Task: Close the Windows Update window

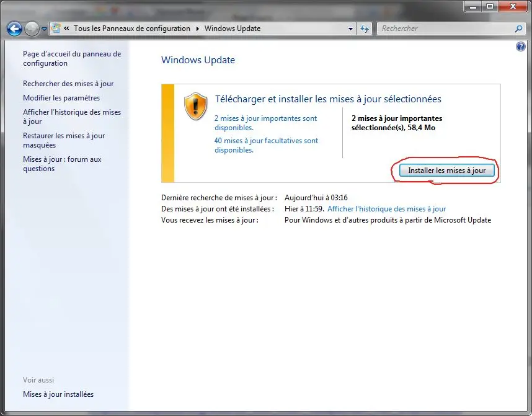Action: 513,6
